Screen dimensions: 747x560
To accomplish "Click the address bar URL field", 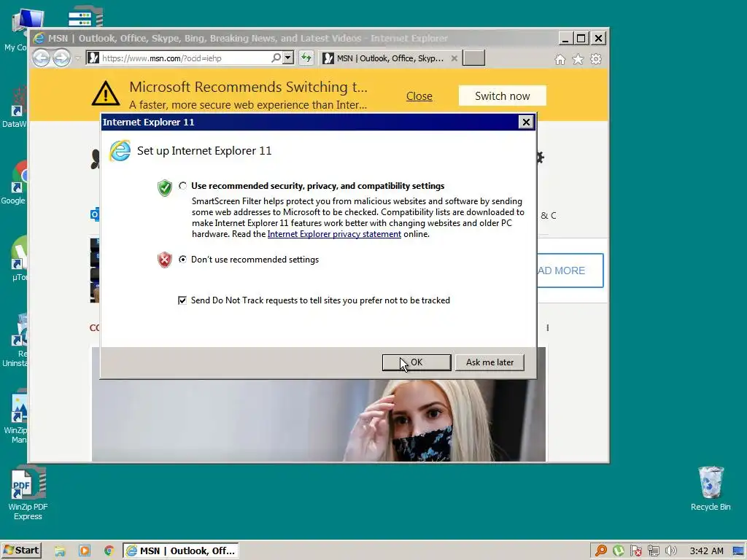I will [x=185, y=58].
